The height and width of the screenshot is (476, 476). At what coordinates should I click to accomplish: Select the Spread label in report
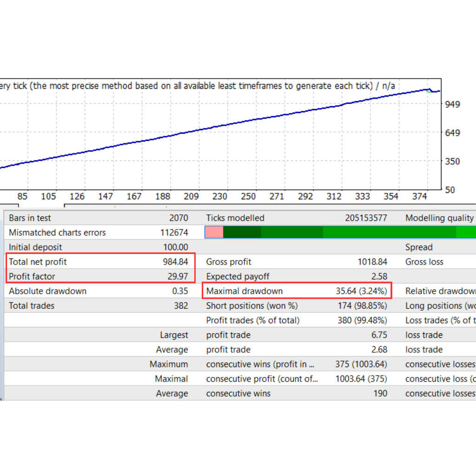(419, 247)
